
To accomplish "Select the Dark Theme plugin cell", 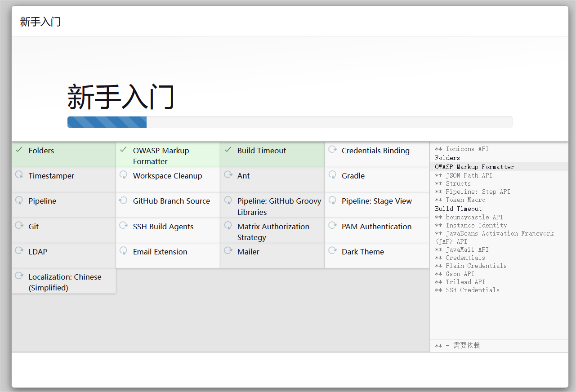I will pos(377,256).
